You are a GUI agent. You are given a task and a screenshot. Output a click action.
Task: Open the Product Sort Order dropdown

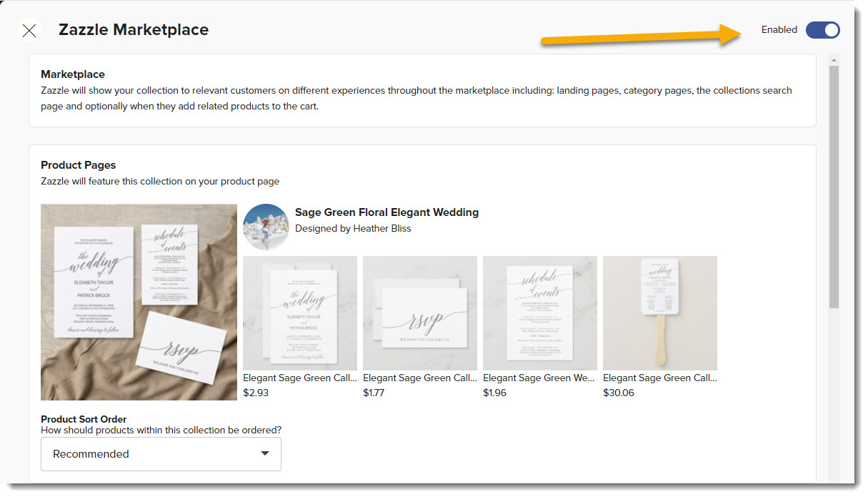coord(161,454)
